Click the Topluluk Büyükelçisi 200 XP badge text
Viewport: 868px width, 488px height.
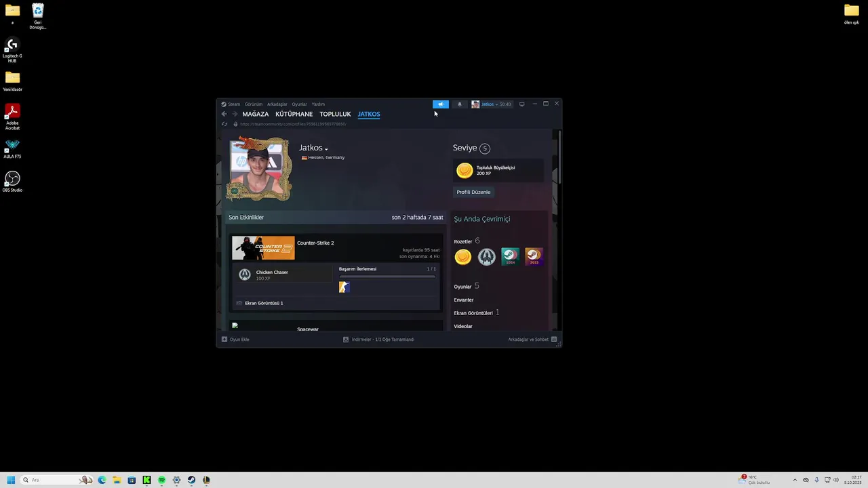click(x=496, y=170)
